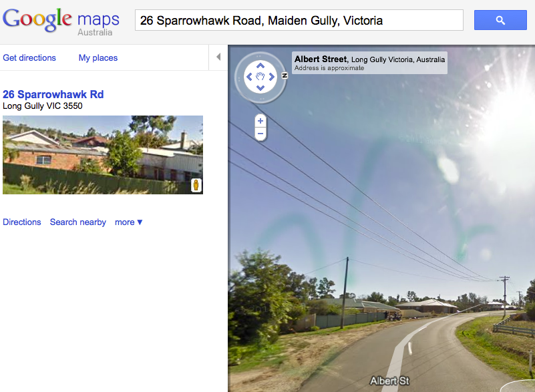Pan Street View up with the arrow
The height and width of the screenshot is (392, 535).
(260, 65)
